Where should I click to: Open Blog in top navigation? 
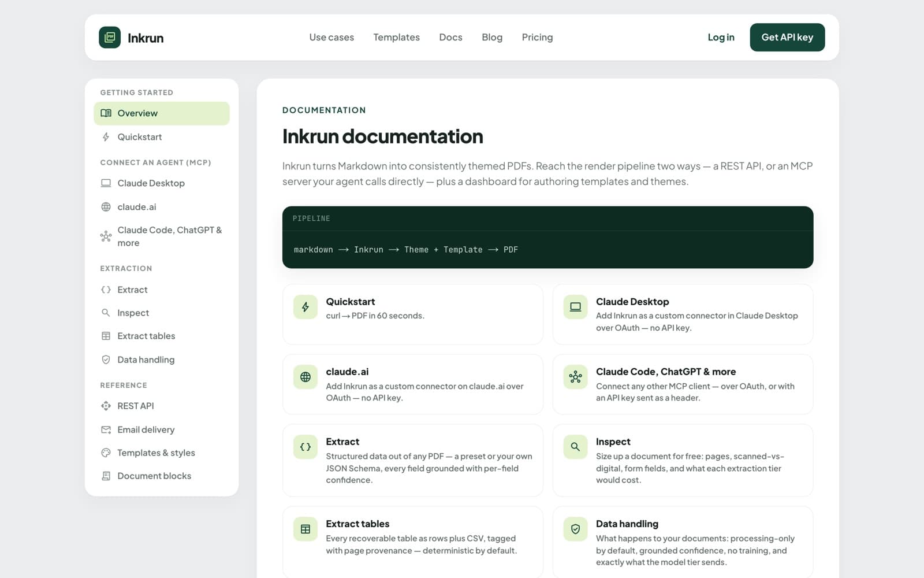click(x=492, y=38)
